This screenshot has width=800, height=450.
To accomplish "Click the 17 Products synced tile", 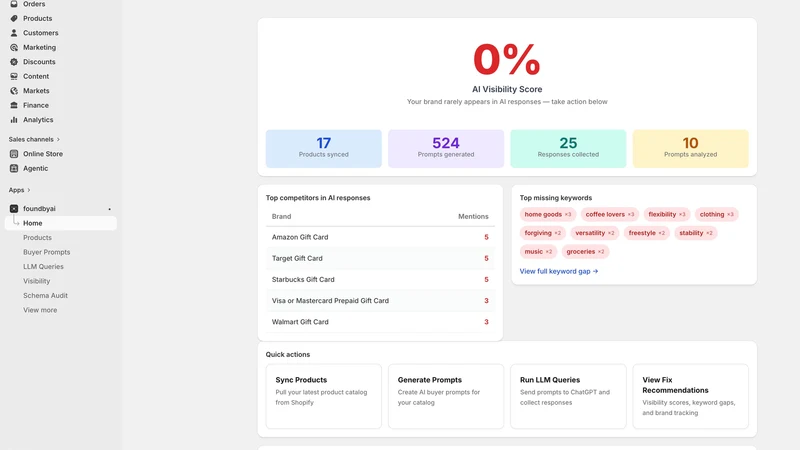I will coord(323,148).
